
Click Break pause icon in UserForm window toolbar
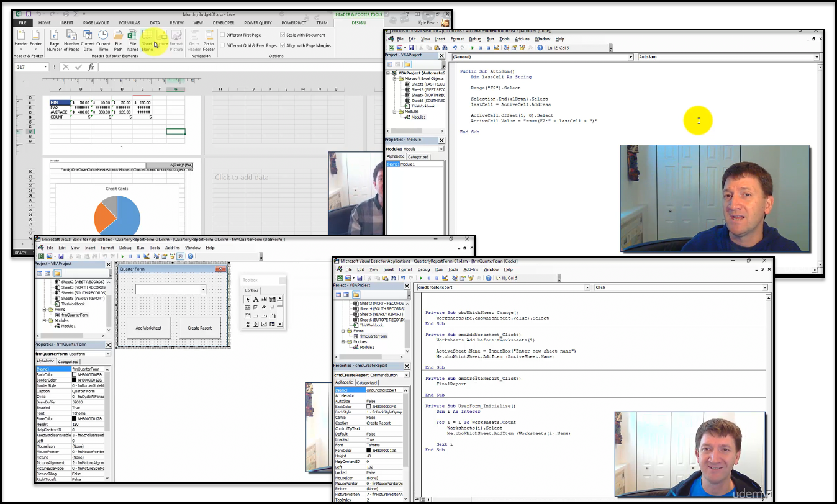tap(130, 256)
